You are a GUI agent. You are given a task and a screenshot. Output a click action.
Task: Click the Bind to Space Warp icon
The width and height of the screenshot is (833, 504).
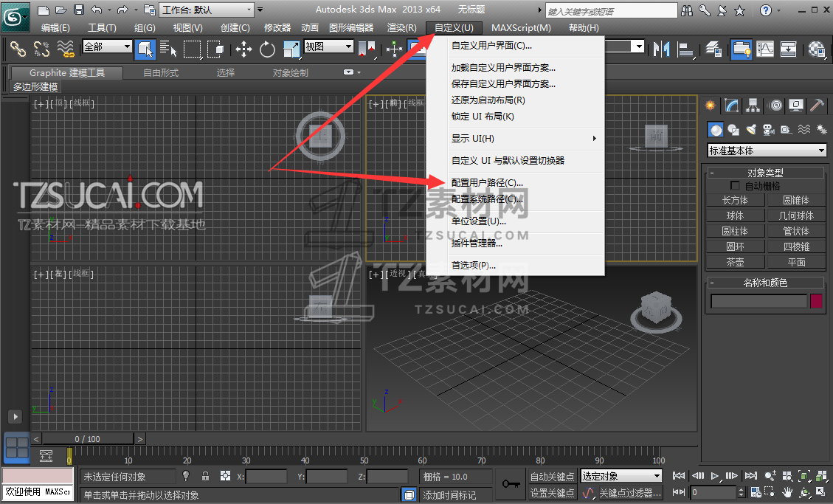[66, 49]
